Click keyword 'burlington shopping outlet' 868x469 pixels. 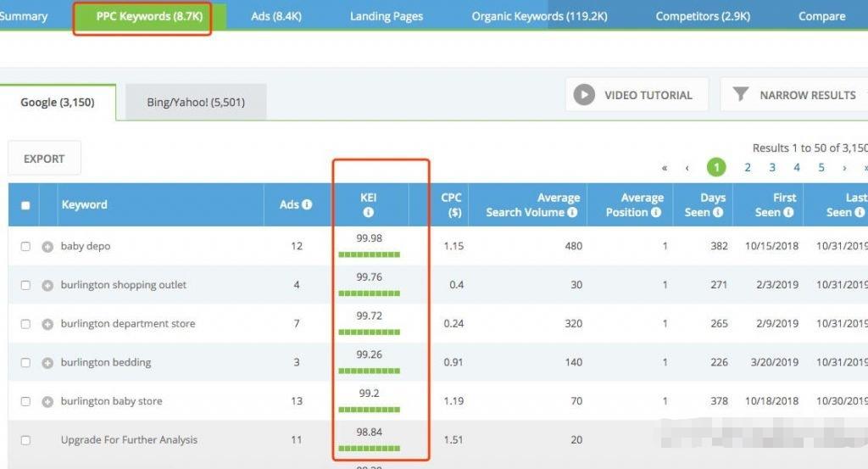tap(124, 285)
